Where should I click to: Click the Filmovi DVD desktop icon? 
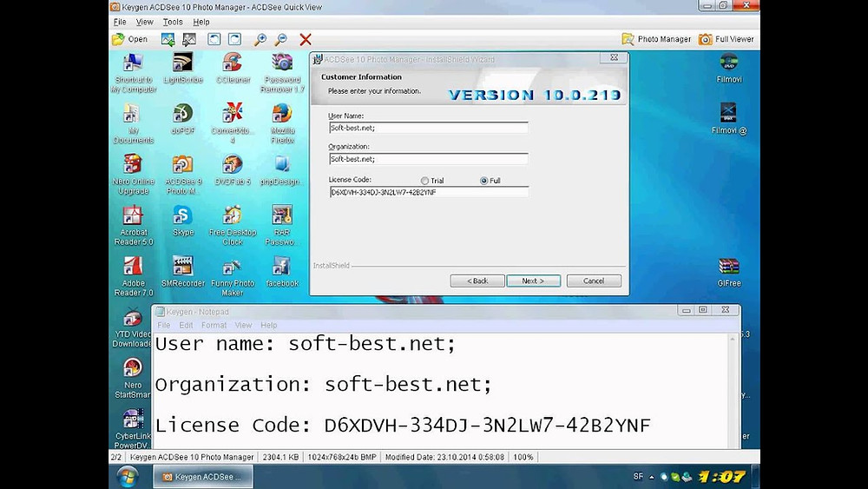[x=729, y=68]
